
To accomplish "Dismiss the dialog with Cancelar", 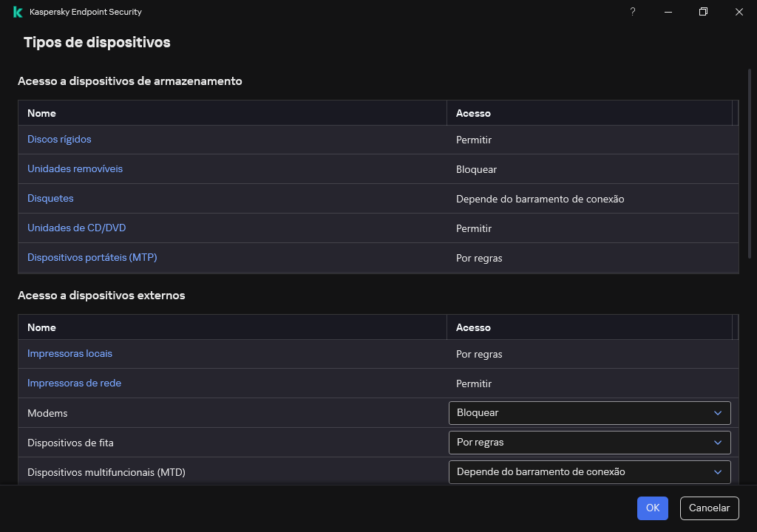I will pyautogui.click(x=708, y=508).
